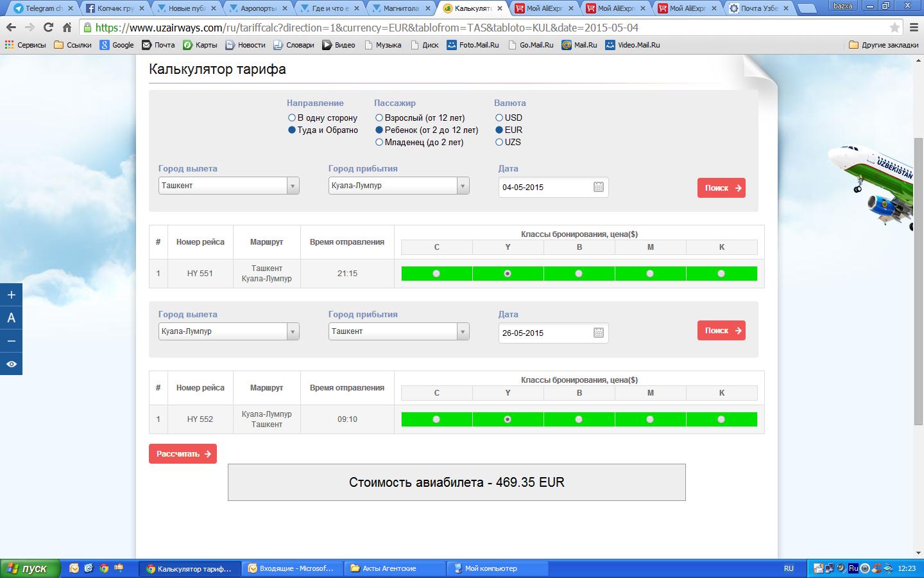924x578 pixels.
Task: Open the 'Почта' bookmark in bookmarks bar
Action: click(158, 45)
